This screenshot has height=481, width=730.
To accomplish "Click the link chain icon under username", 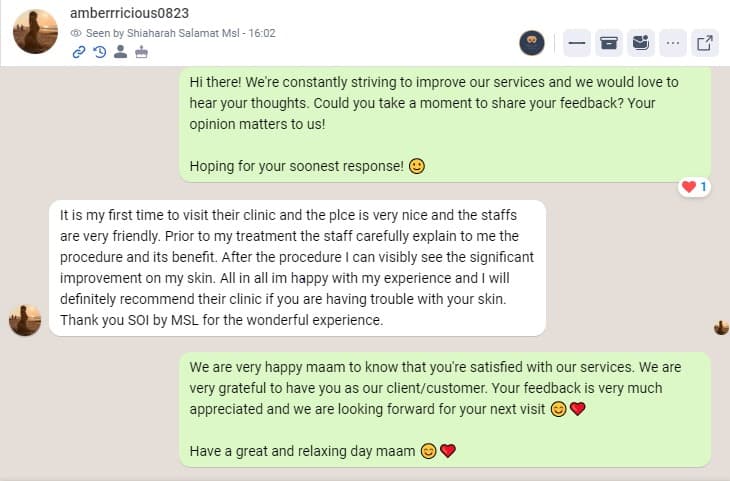I will [x=79, y=52].
